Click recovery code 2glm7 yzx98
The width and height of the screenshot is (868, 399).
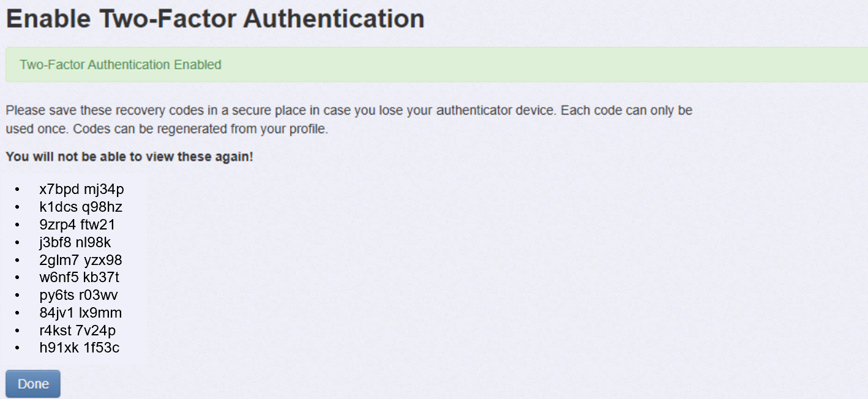pyautogui.click(x=81, y=260)
